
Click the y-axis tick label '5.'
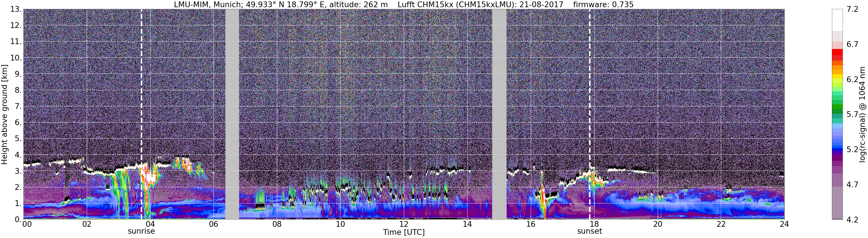click(18, 139)
